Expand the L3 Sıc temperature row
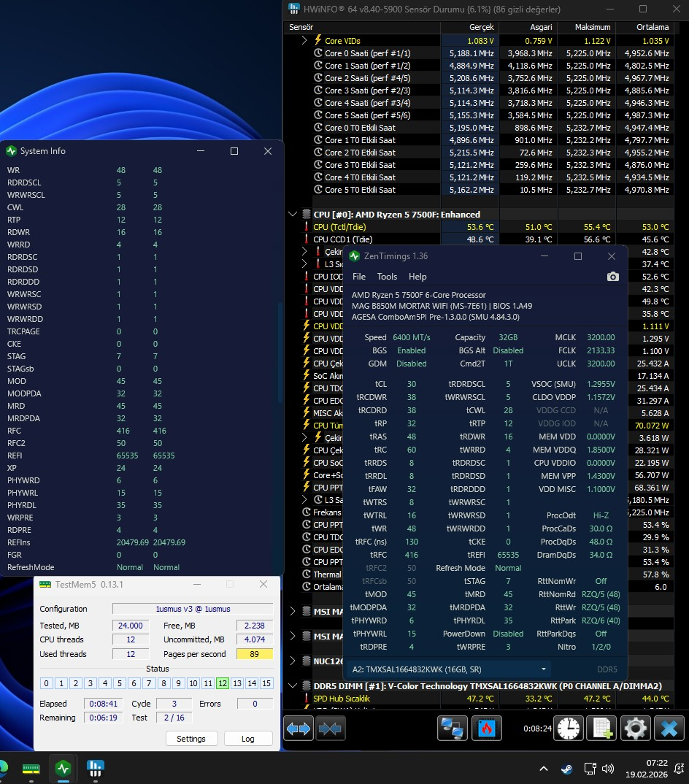This screenshot has width=689, height=784. click(x=304, y=264)
